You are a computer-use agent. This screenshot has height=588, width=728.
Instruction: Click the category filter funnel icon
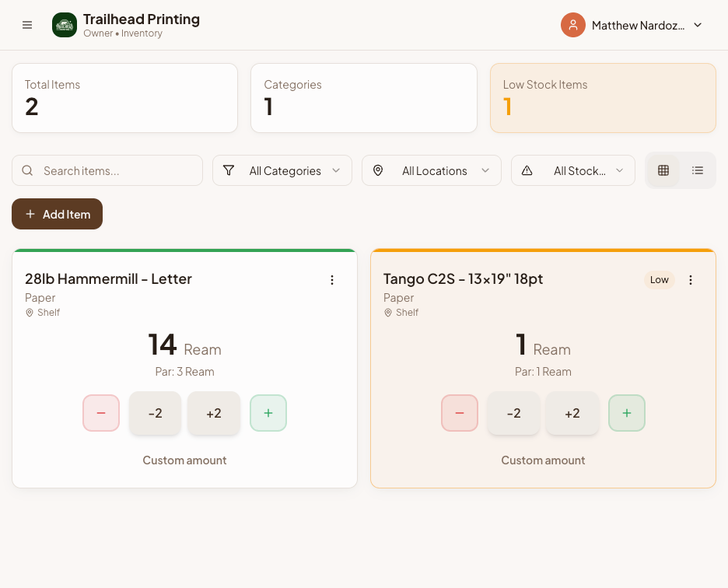tap(229, 170)
